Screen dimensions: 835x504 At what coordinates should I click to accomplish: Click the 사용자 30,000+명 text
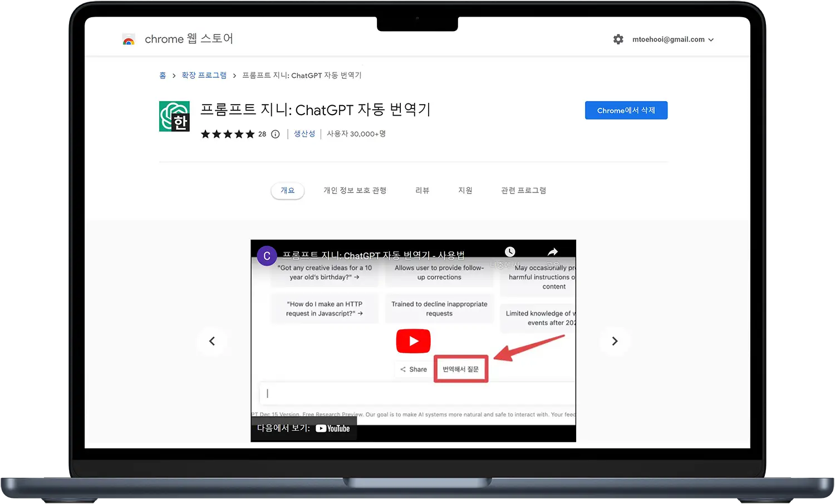356,134
